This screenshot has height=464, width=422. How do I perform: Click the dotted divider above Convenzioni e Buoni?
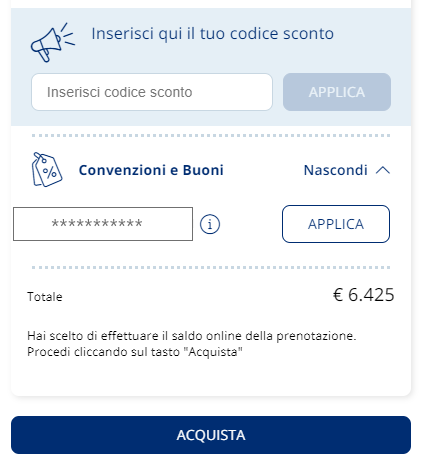211,136
